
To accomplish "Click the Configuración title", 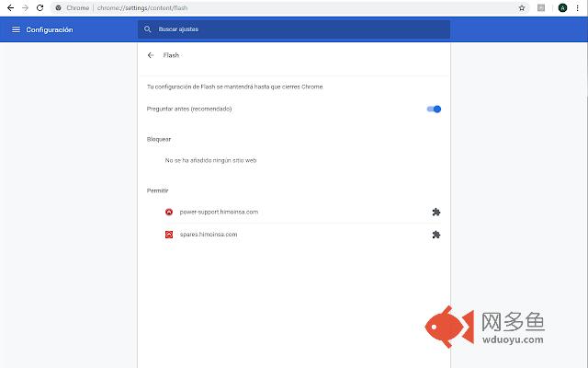I will click(x=50, y=29).
